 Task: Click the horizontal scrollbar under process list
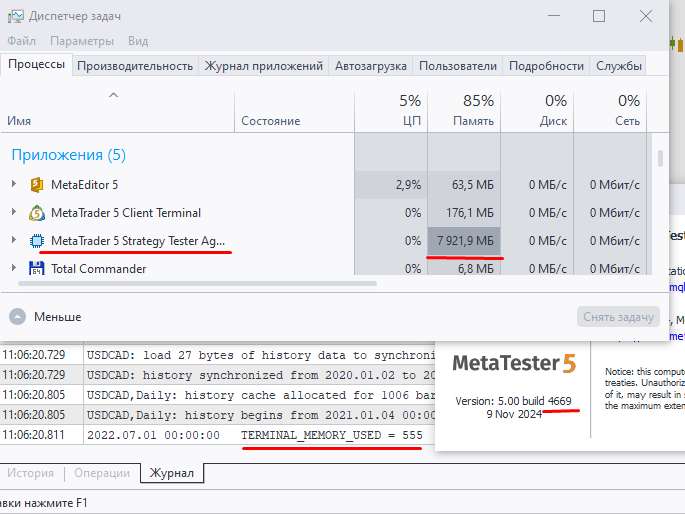(197, 283)
